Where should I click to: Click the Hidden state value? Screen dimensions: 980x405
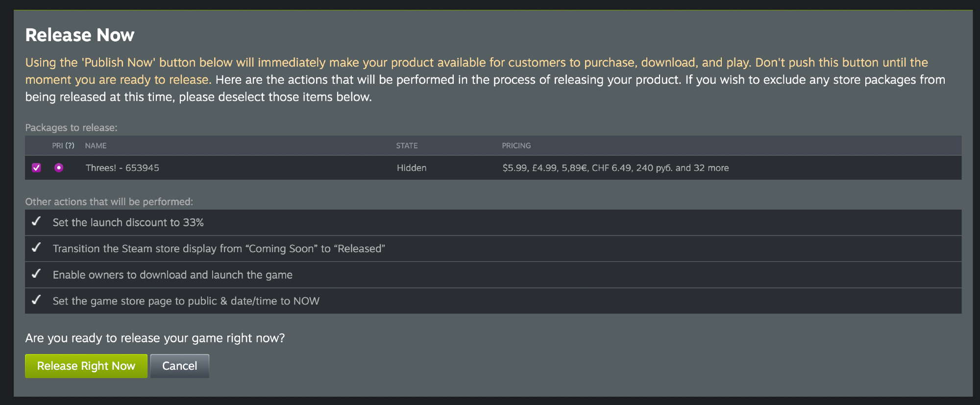point(412,168)
